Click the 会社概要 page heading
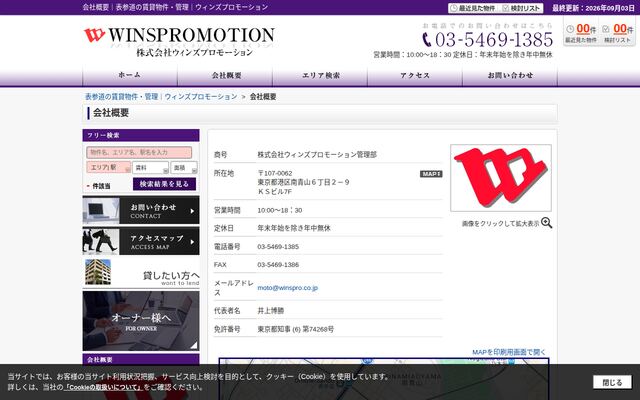640x400 pixels. pos(111,113)
